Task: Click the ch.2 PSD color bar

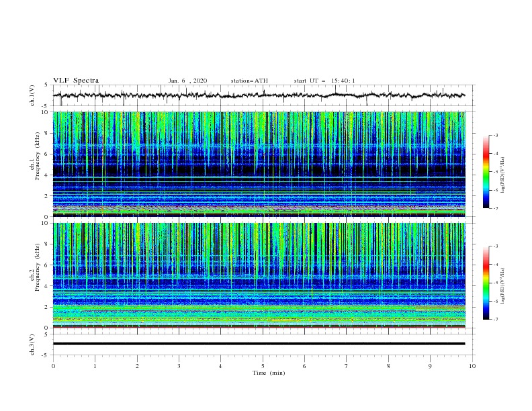Action: pyautogui.click(x=486, y=283)
